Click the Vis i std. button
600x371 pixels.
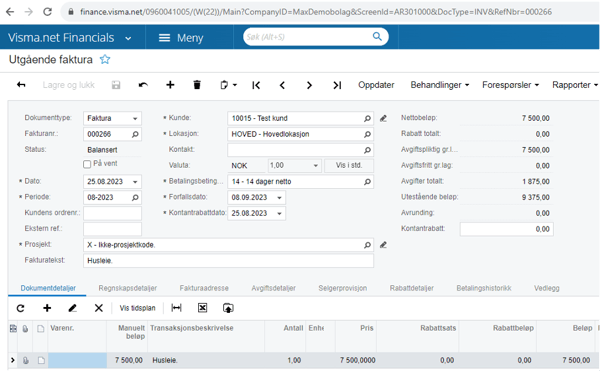[349, 166]
